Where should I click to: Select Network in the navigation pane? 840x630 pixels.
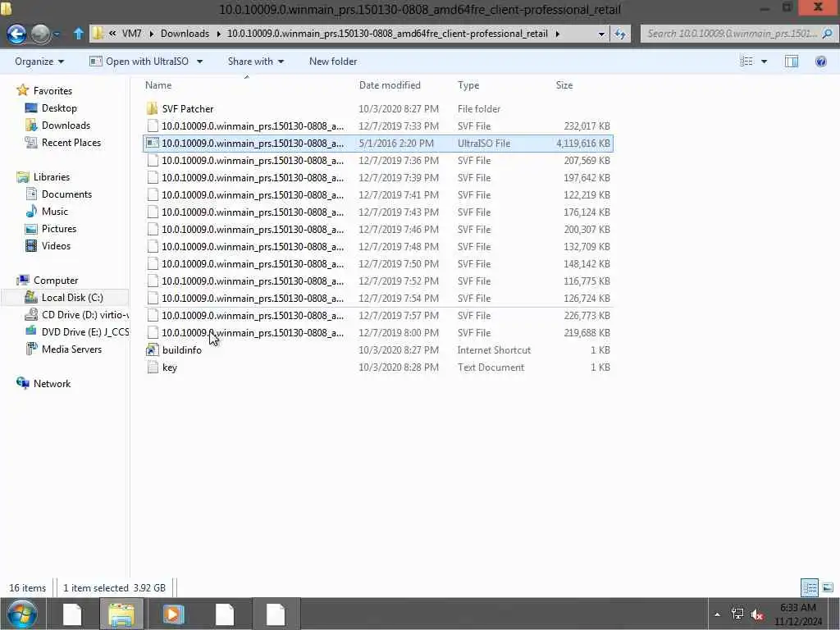pos(52,384)
